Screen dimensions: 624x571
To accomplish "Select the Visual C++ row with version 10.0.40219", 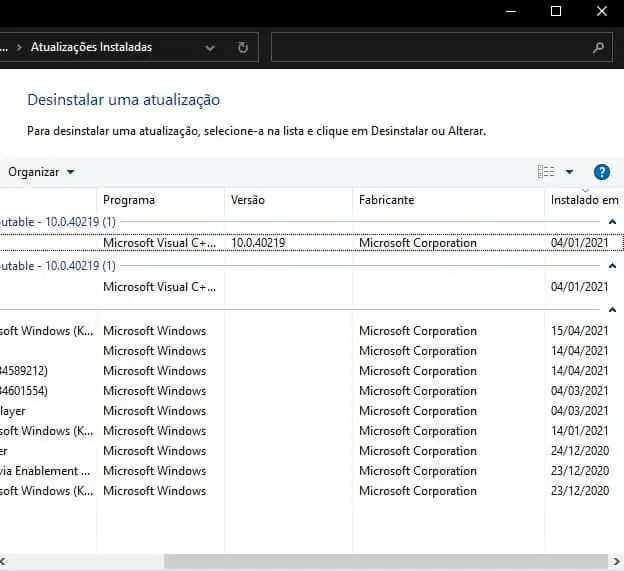I will [312, 243].
